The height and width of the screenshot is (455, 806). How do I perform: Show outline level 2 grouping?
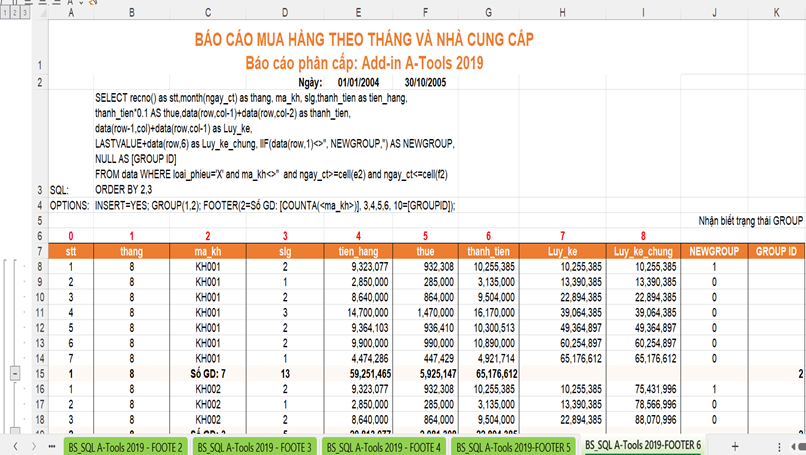point(14,13)
